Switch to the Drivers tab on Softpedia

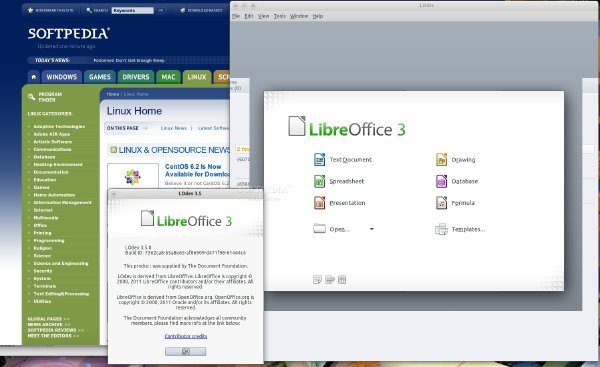click(136, 77)
